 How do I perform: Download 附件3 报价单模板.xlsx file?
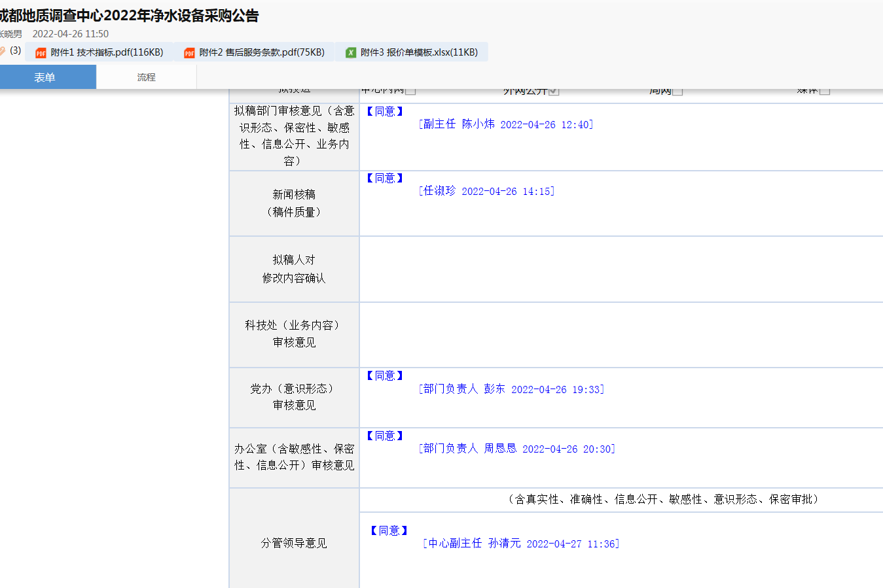pyautogui.click(x=419, y=52)
